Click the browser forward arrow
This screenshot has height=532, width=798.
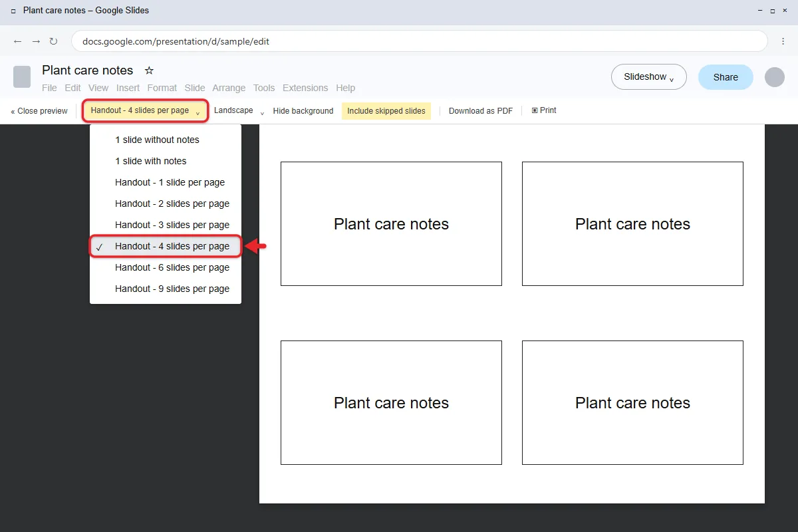point(36,41)
